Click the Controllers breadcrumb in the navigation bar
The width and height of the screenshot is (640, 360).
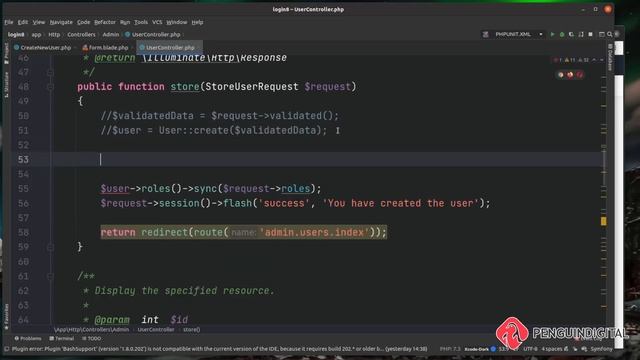pos(81,35)
